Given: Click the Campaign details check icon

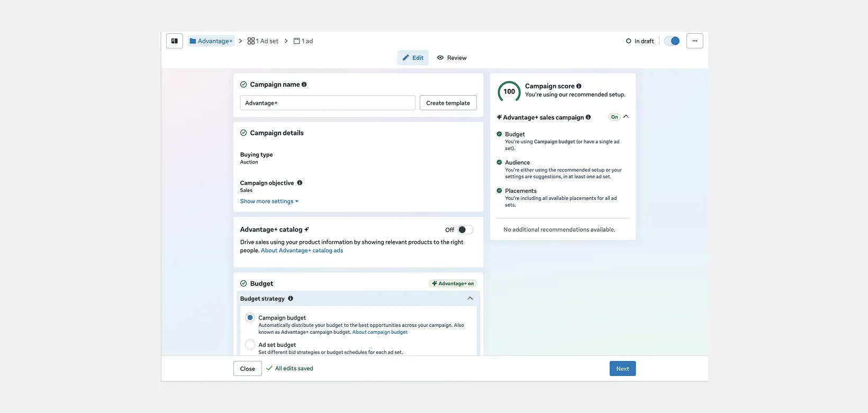Looking at the screenshot, I should click(x=243, y=133).
